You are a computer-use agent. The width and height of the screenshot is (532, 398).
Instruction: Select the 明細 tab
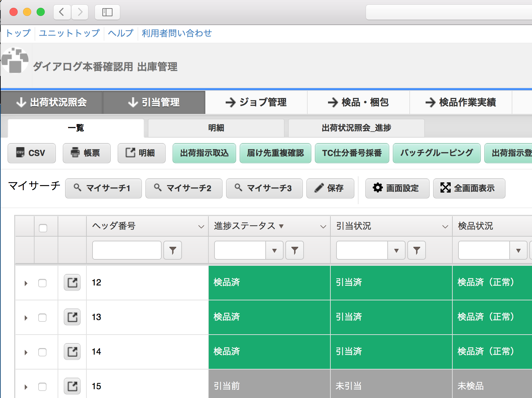point(216,128)
